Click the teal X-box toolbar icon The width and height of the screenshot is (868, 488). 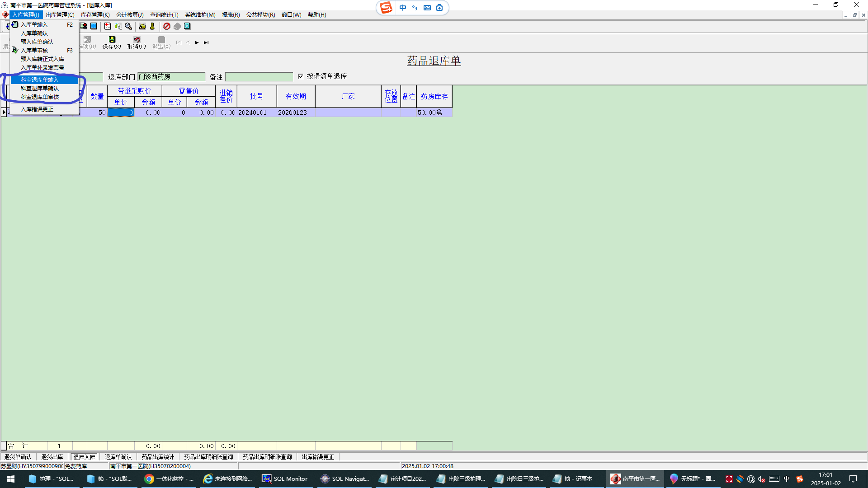187,26
